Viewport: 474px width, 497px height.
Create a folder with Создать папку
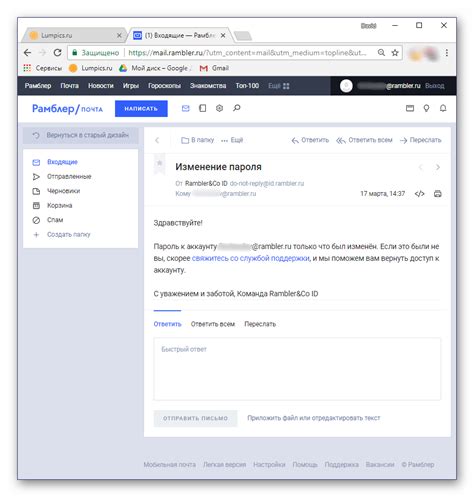coord(68,235)
